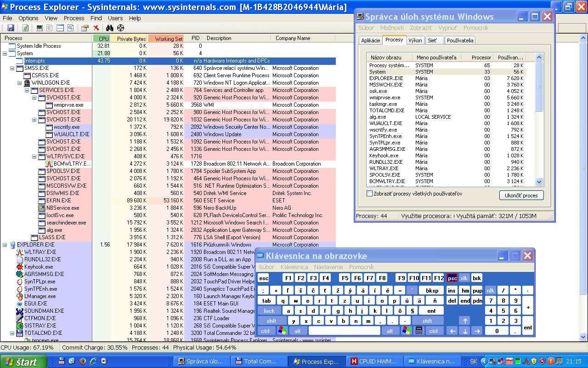Click the NBService.exe process icon
This screenshot has width=588, height=368.
click(x=42, y=208)
